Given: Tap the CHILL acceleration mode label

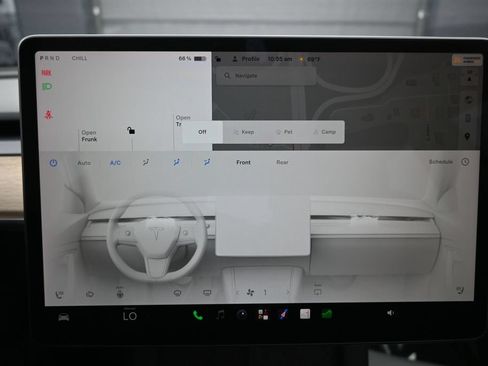Looking at the screenshot, I should pos(79,58).
